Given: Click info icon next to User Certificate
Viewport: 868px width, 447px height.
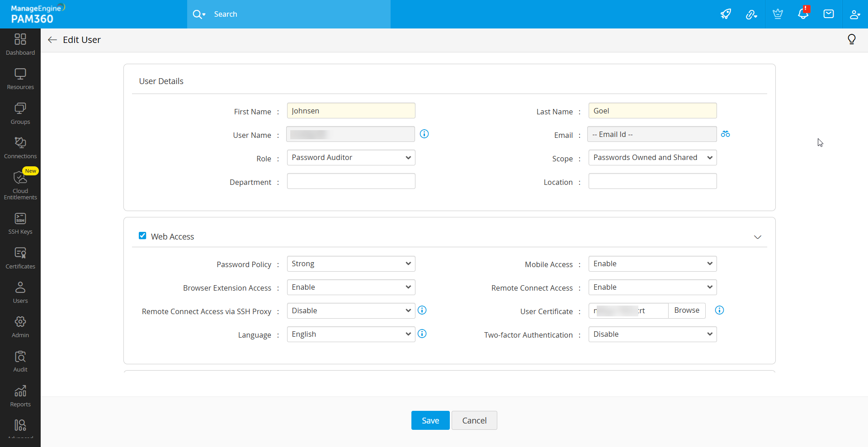Looking at the screenshot, I should pos(719,310).
